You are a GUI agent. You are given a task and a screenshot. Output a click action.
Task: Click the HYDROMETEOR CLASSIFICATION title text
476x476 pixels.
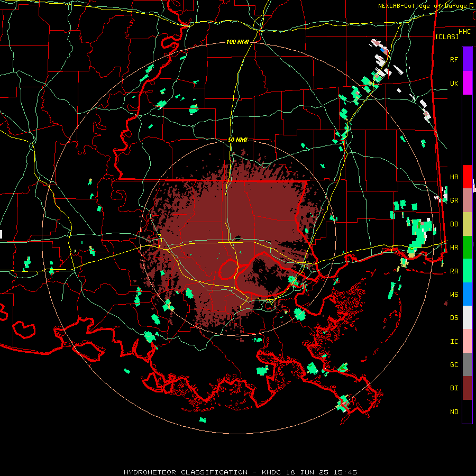click(186, 472)
